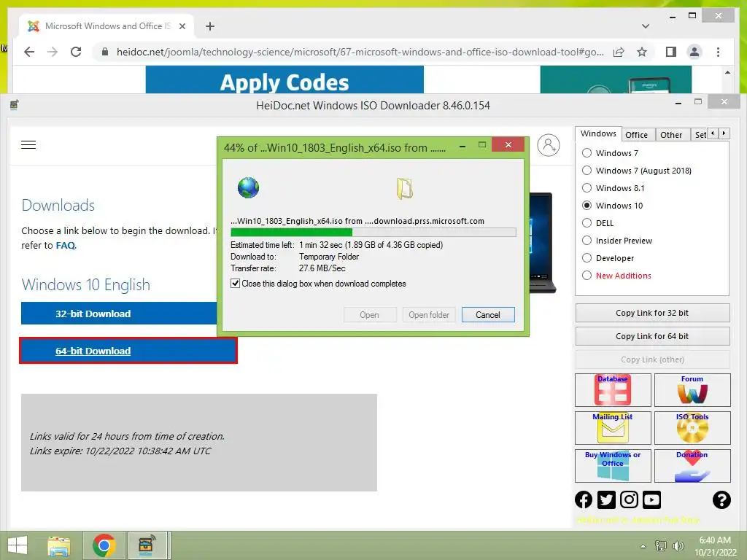
Task: Click the ISO Downloader taskbar icon
Action: (x=147, y=545)
